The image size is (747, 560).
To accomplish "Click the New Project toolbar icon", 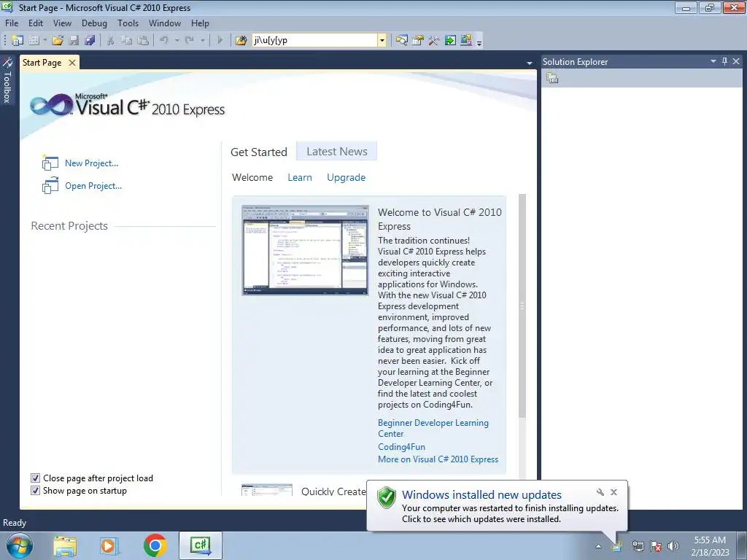I will pos(18,41).
